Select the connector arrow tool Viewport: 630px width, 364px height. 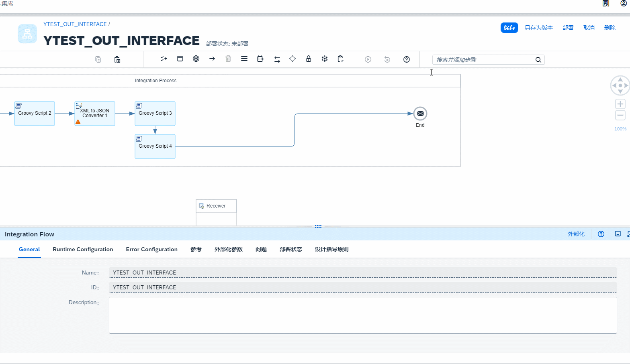(x=212, y=59)
